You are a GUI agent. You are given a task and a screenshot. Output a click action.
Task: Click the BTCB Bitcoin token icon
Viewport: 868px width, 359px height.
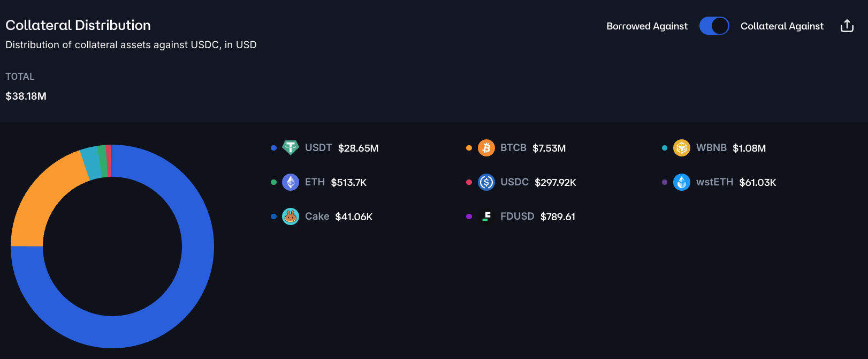(486, 148)
